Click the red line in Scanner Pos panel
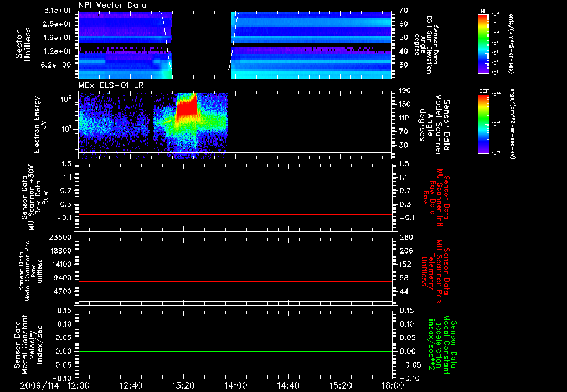The width and height of the screenshot is (567, 392). (235, 281)
